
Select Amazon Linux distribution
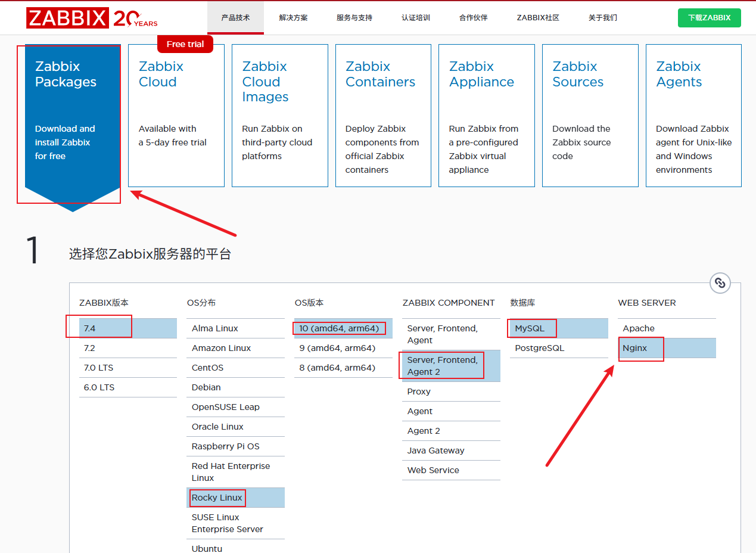236,348
